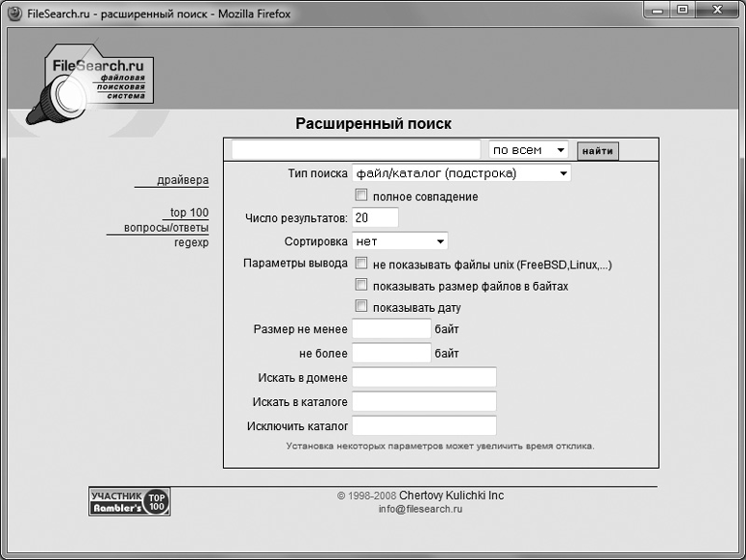Focus the 'Исключить каталог' input field
Image resolution: width=746 pixels, height=560 pixels.
coord(423,425)
